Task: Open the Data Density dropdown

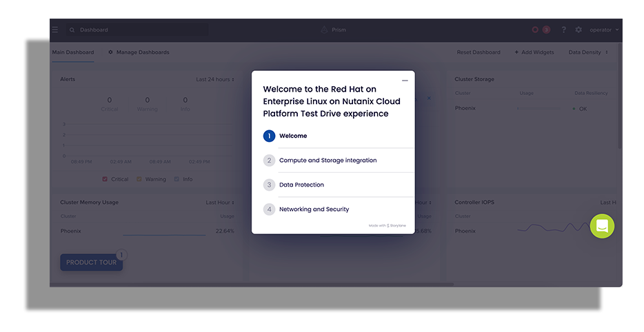Action: 587,52
